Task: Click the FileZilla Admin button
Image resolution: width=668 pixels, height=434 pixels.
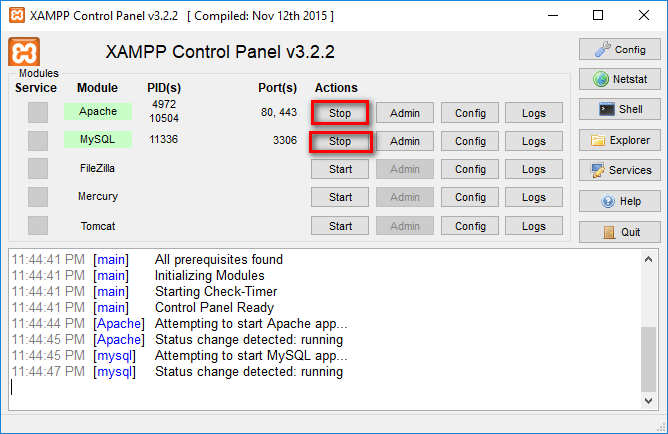Action: (405, 169)
